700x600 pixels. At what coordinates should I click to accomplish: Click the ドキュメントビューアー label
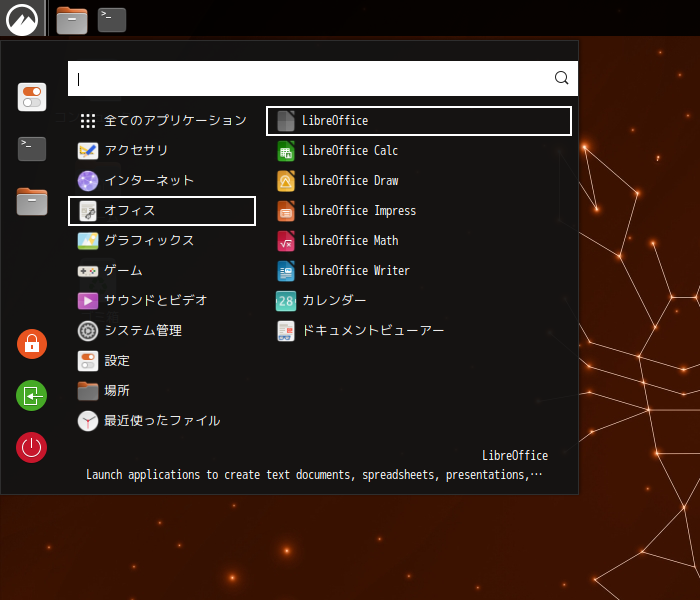coord(373,330)
